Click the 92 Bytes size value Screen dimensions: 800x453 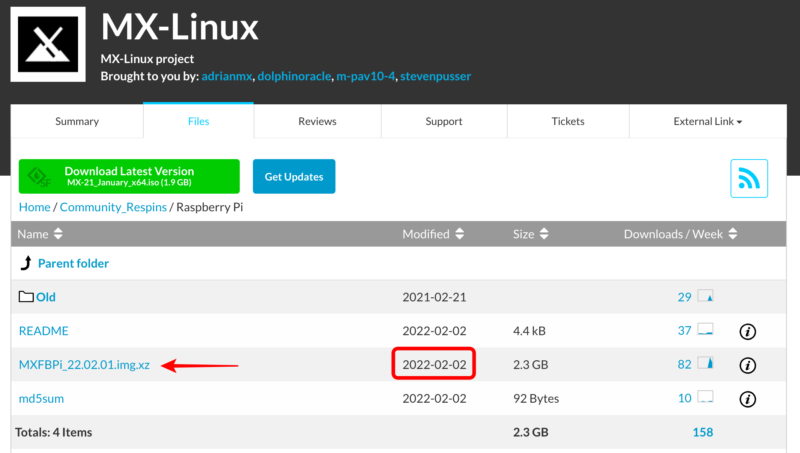coord(536,398)
